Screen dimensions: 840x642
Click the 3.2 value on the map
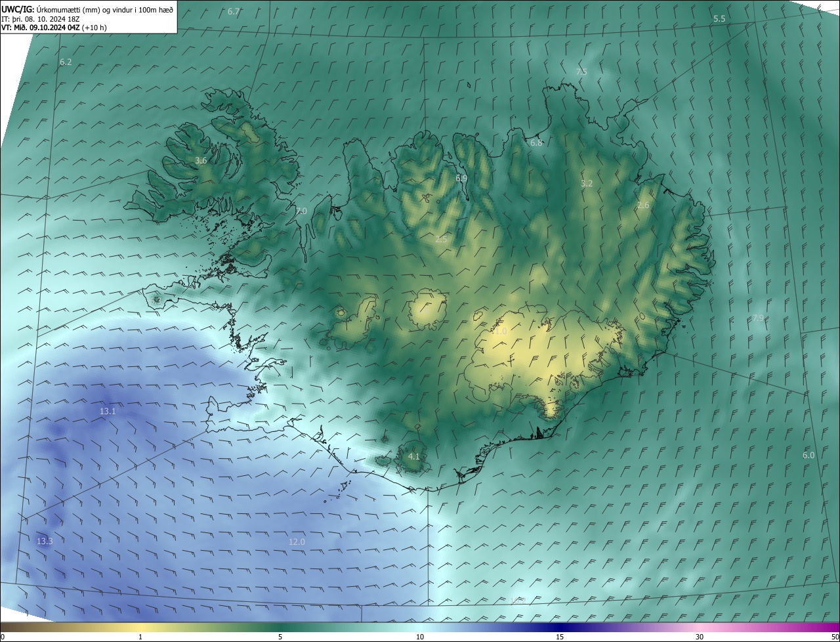pyautogui.click(x=587, y=184)
